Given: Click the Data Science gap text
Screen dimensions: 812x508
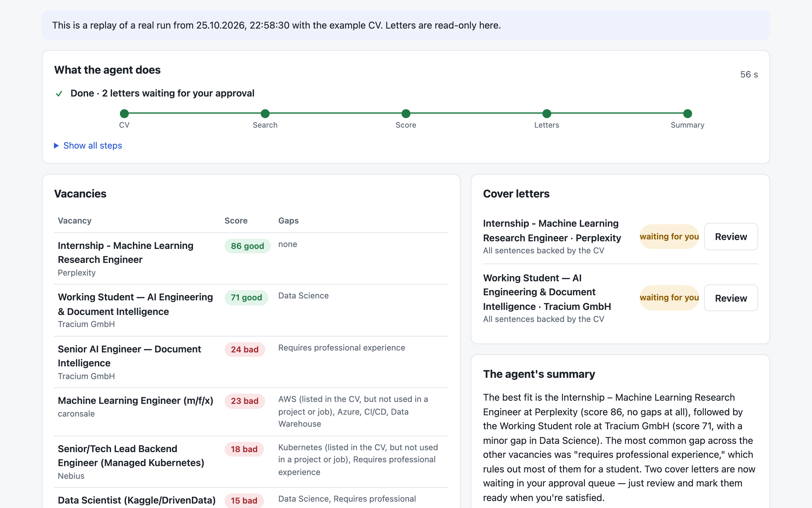Looking at the screenshot, I should pos(303,296).
